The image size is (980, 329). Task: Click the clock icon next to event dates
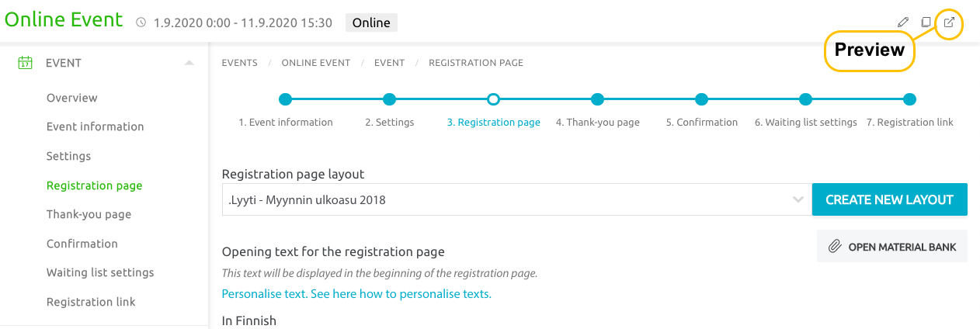pos(141,23)
